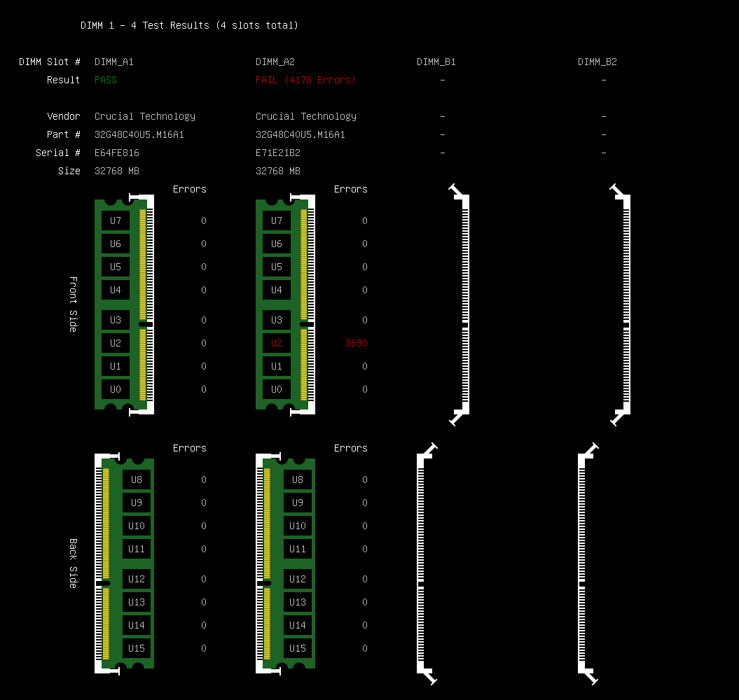Select the DIMM_A2 slot header
Image resolution: width=739 pixels, height=700 pixels.
coord(275,62)
